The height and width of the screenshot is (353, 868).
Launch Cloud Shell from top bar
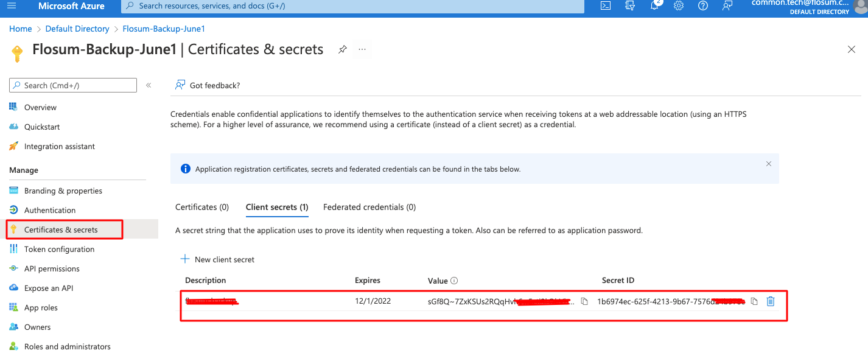tap(606, 6)
